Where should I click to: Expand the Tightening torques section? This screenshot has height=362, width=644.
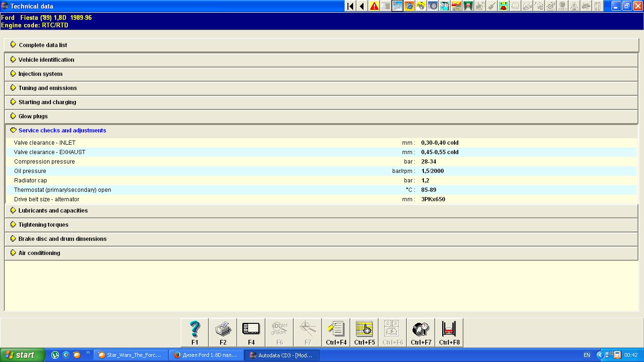pyautogui.click(x=43, y=225)
